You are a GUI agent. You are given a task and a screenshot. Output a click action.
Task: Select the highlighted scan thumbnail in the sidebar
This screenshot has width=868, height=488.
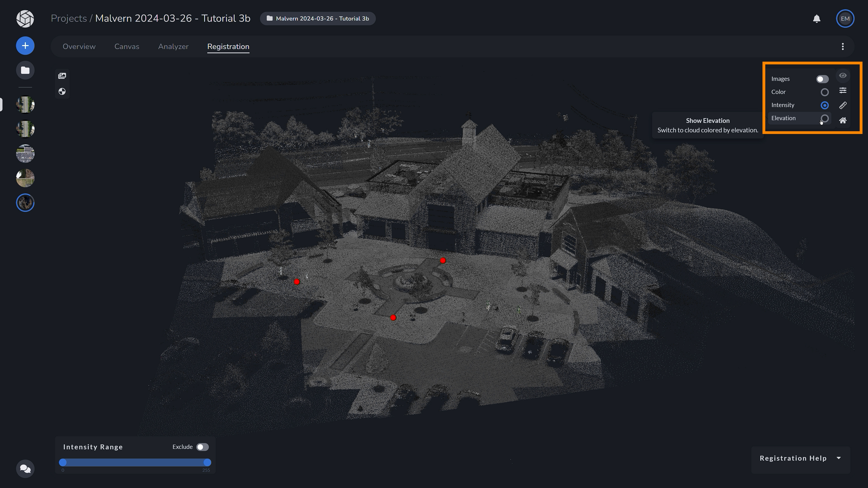25,202
